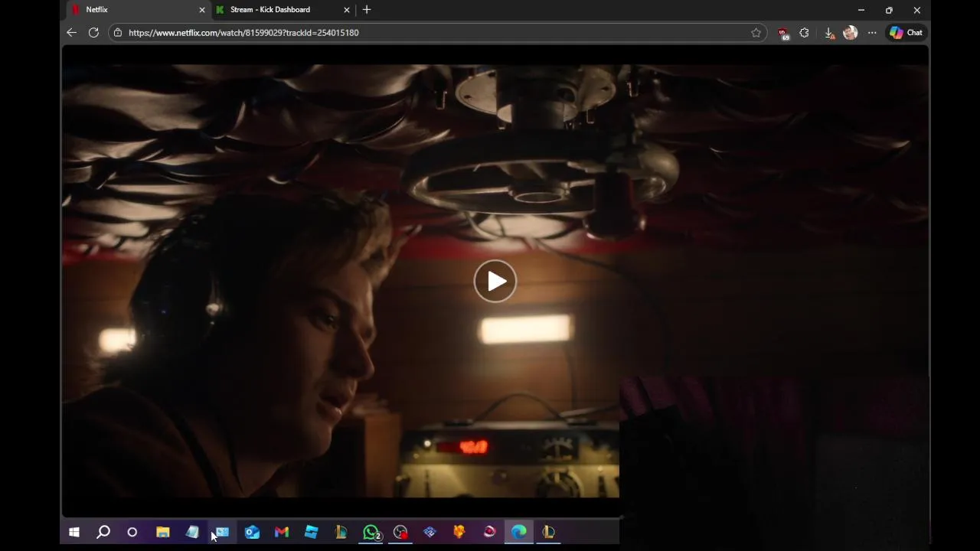980x551 pixels.
Task: Open Outlook from the taskbar
Action: 252,532
